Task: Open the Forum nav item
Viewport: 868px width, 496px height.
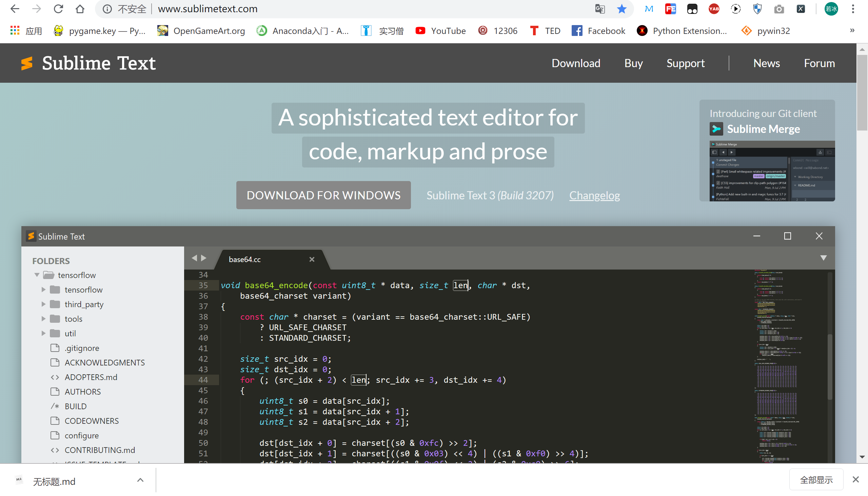Action: [x=819, y=63]
